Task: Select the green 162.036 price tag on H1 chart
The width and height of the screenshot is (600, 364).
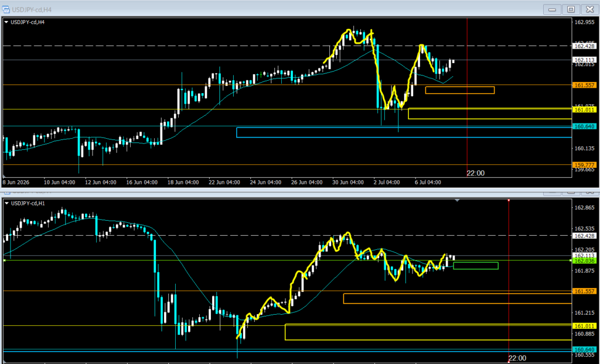Action: tap(584, 260)
